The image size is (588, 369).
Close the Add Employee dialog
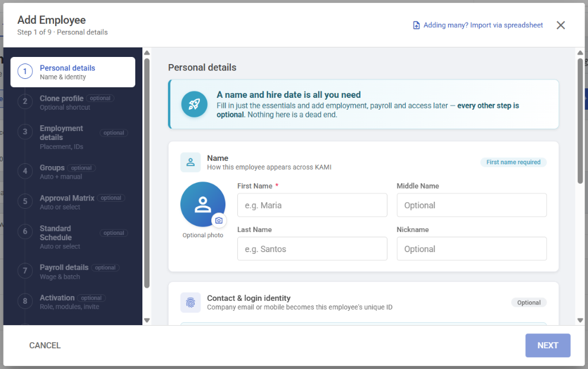click(x=561, y=25)
